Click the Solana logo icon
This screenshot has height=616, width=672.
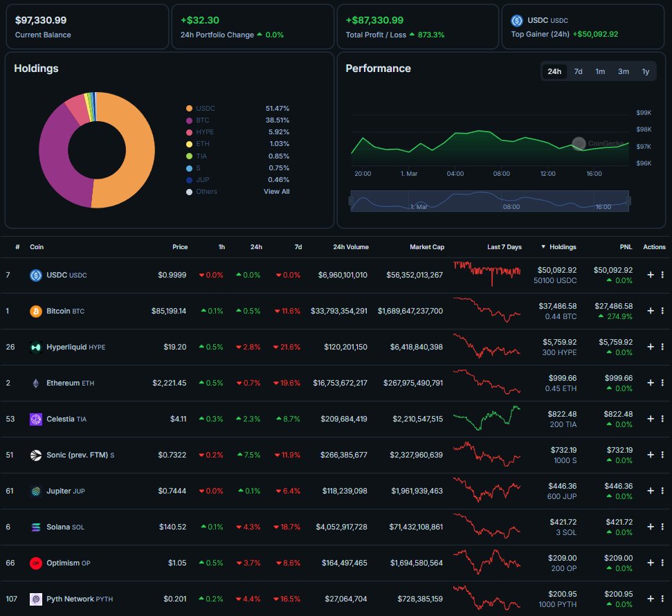point(35,527)
